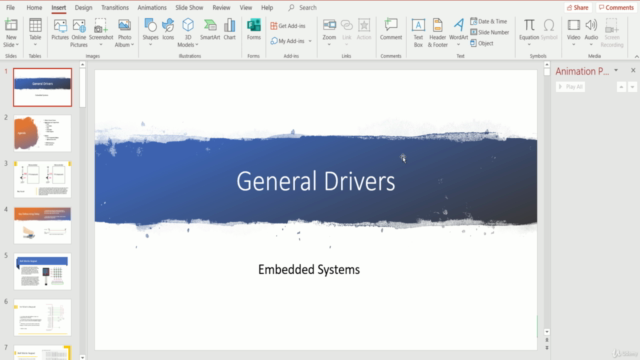Open My Add-ins dropdown arrow
The height and width of the screenshot is (360, 640).
[x=310, y=41]
